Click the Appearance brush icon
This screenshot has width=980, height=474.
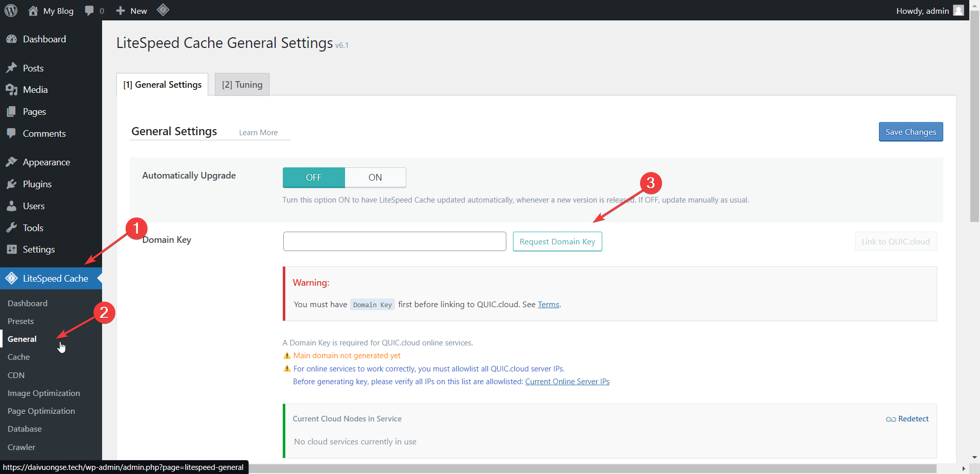[x=11, y=162]
